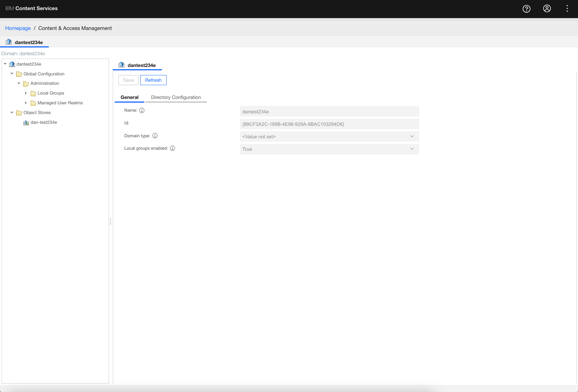Select the top dantest234e domain tab

[25, 42]
